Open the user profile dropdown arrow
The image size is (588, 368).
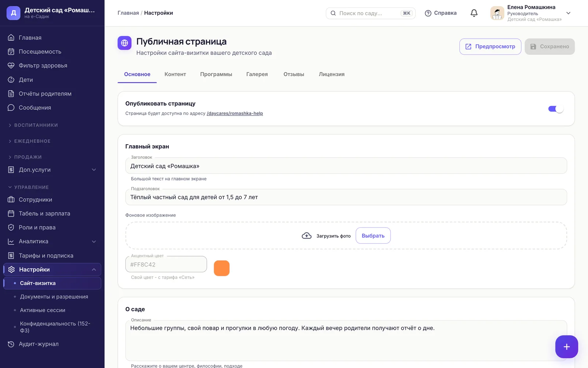pyautogui.click(x=568, y=13)
